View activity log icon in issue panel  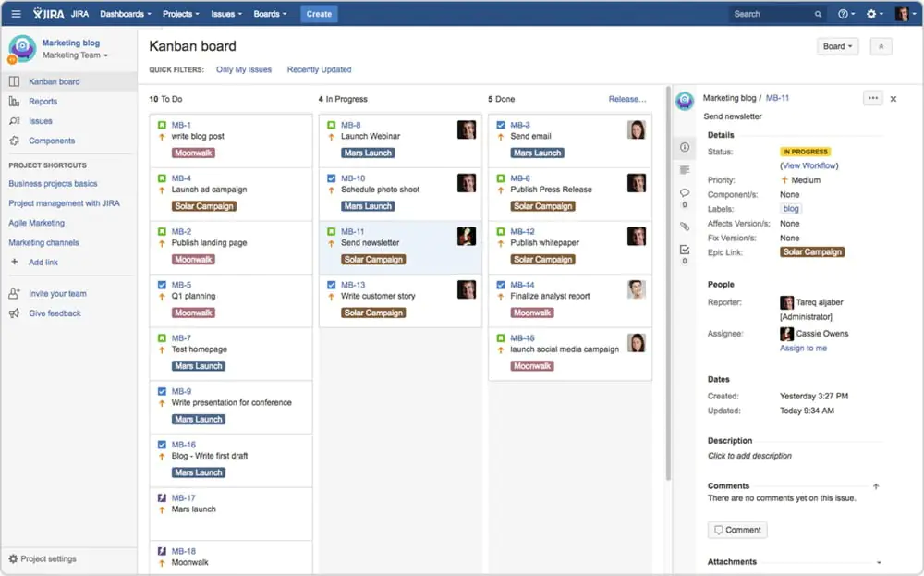684,169
